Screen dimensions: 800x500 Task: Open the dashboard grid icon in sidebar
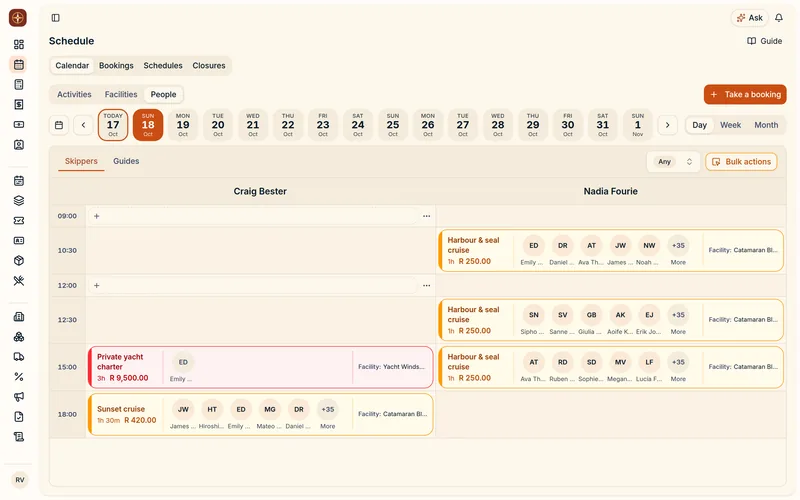point(19,44)
